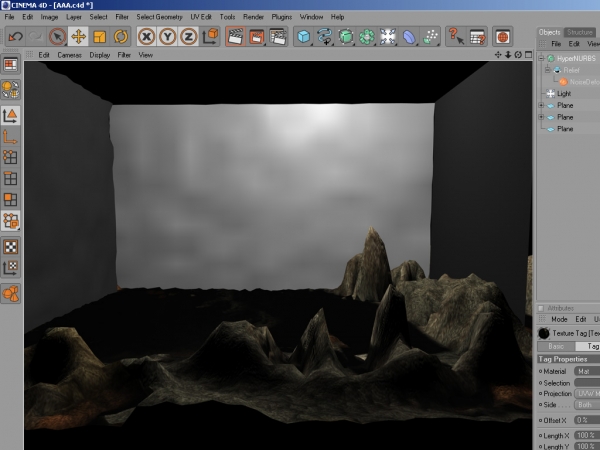Toggle the Y axis lock
Screen dimensions: 600x450
click(167, 37)
